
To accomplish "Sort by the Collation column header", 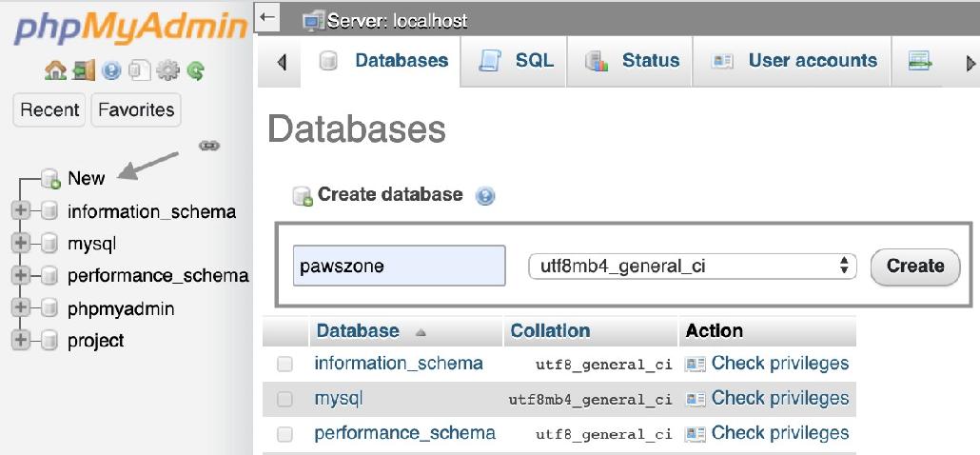I will [550, 330].
